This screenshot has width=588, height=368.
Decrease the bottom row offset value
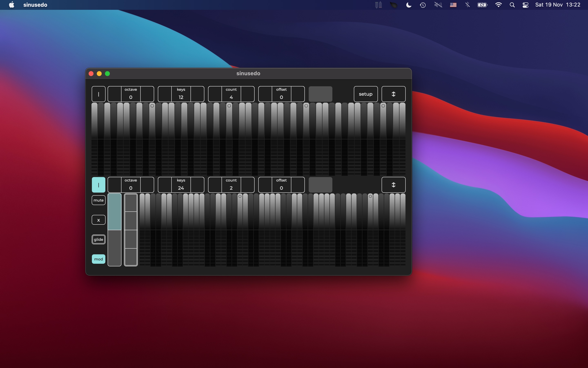265,185
